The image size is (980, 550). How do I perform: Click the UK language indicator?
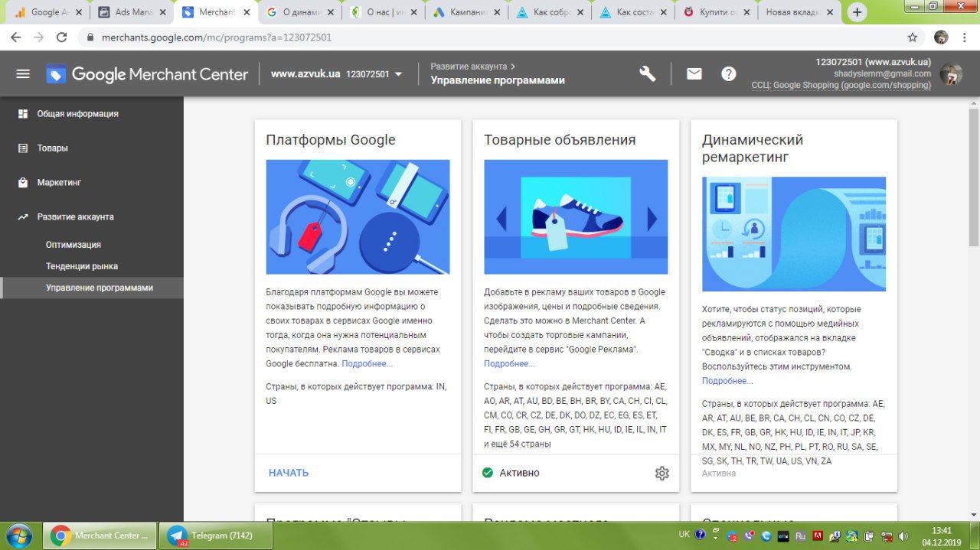[x=684, y=535]
